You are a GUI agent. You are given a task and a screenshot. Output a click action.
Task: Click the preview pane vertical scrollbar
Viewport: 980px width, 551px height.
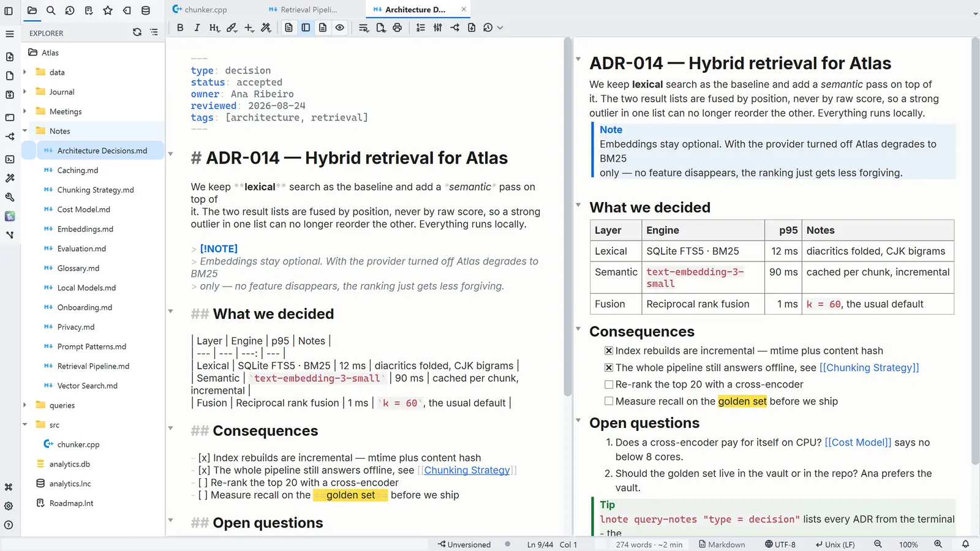pyautogui.click(x=975, y=251)
